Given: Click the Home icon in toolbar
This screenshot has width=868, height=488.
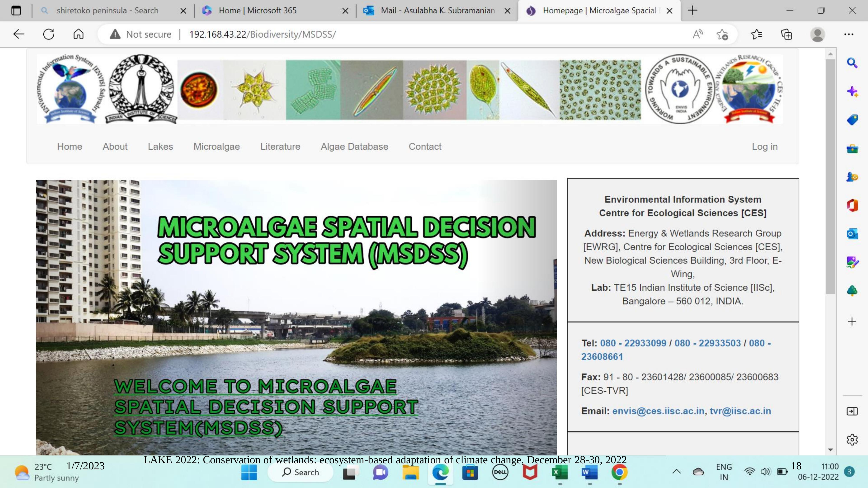Looking at the screenshot, I should pos(78,34).
